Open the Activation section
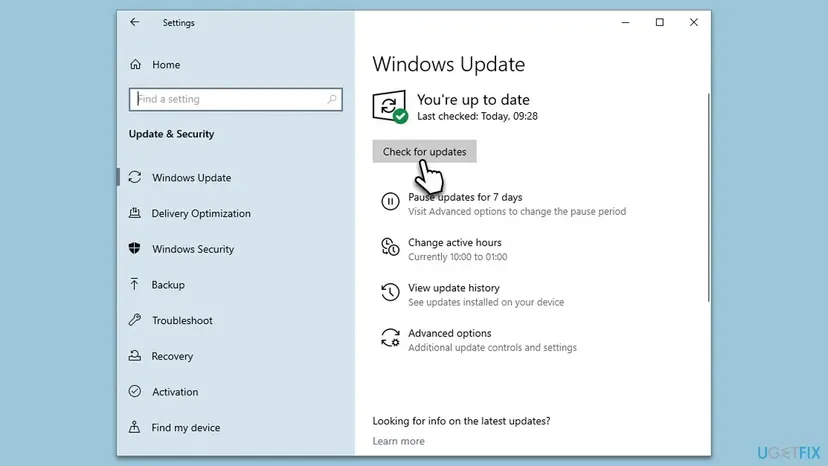This screenshot has height=466, width=828. point(175,392)
